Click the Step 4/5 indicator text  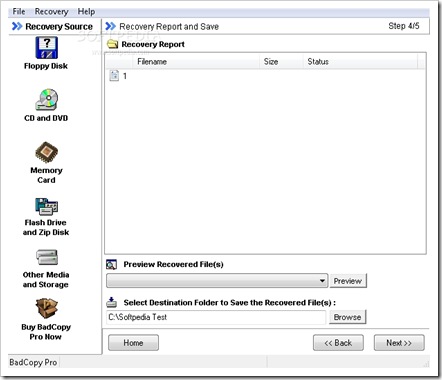[404, 26]
